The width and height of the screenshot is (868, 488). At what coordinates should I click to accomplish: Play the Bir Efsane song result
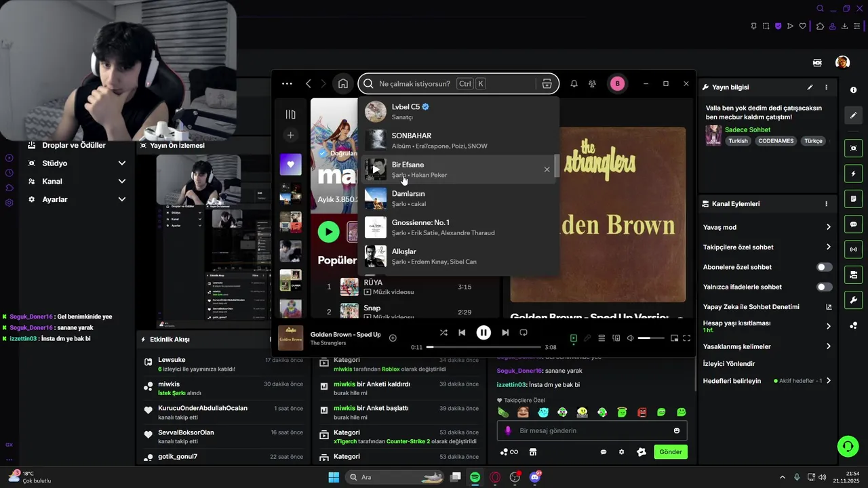click(x=376, y=169)
